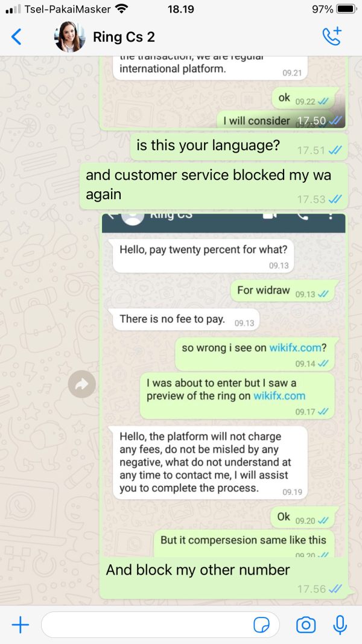Open Ring Cs 2 profile picture
Viewport: 362px width, 644px height.
70,37
